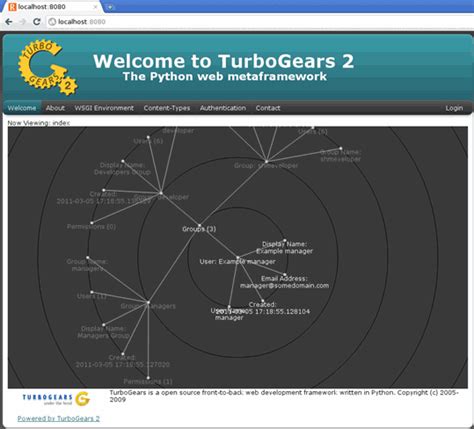Click the Welcome to TurboGears 2 heading
This screenshot has height=429, width=474.
click(x=224, y=61)
